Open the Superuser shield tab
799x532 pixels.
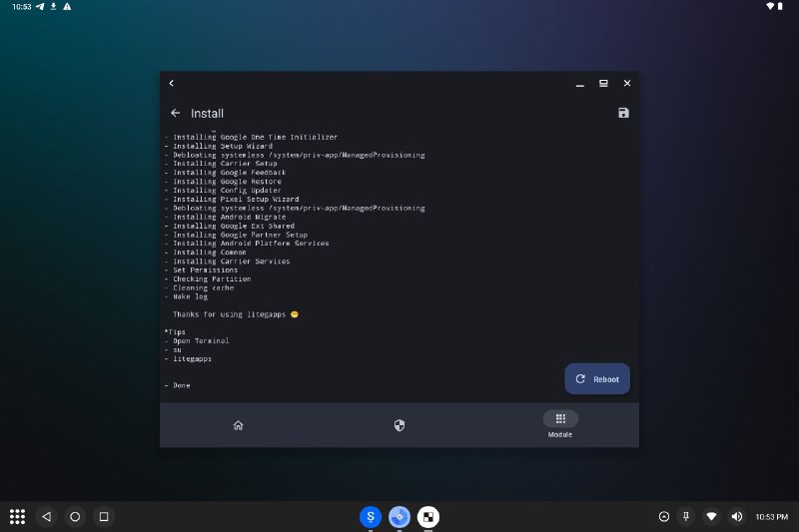coord(399,425)
